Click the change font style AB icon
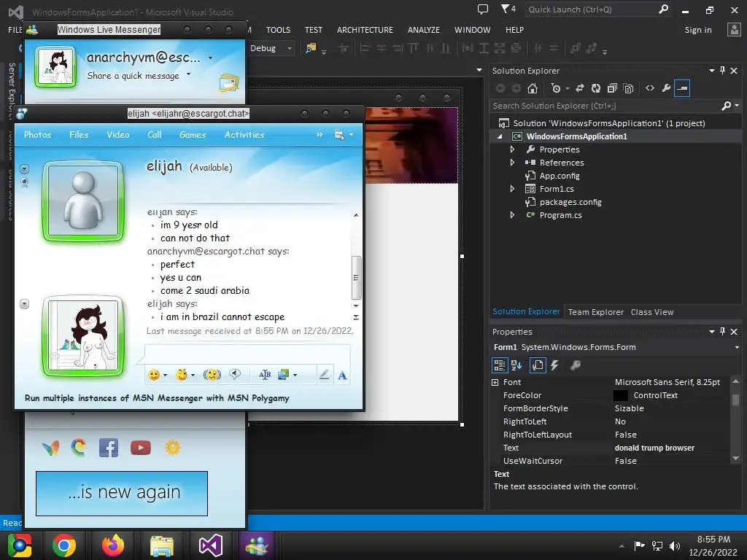Screen dimensions: 747x560 265,376
